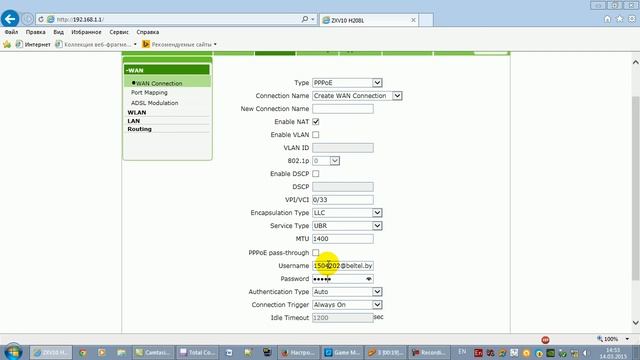Click the scrollbar up arrow
Viewport: 640px width, 360px height.
(635, 62)
